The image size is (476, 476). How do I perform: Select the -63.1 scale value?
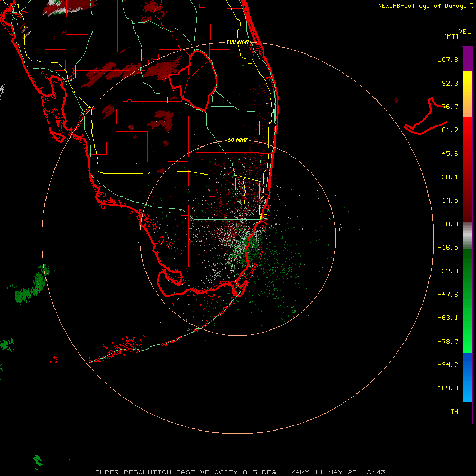pos(448,318)
